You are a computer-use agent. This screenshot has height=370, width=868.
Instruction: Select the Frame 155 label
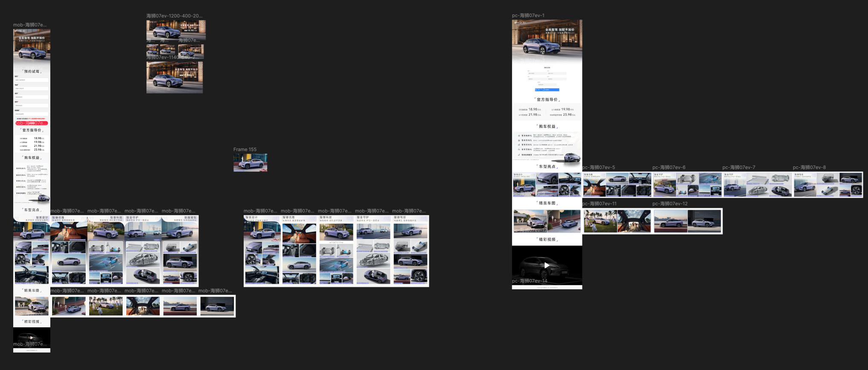pos(245,149)
